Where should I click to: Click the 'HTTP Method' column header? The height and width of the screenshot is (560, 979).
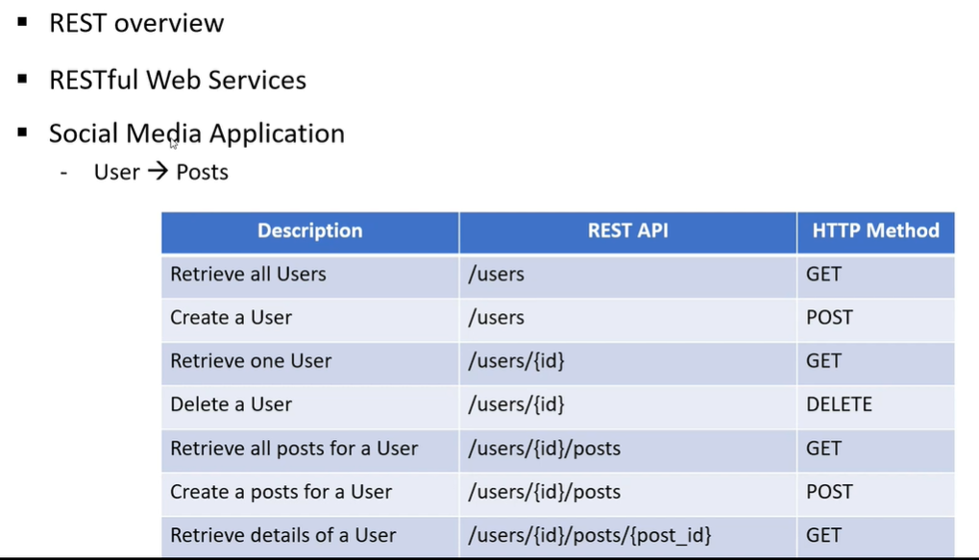pyautogui.click(x=875, y=231)
